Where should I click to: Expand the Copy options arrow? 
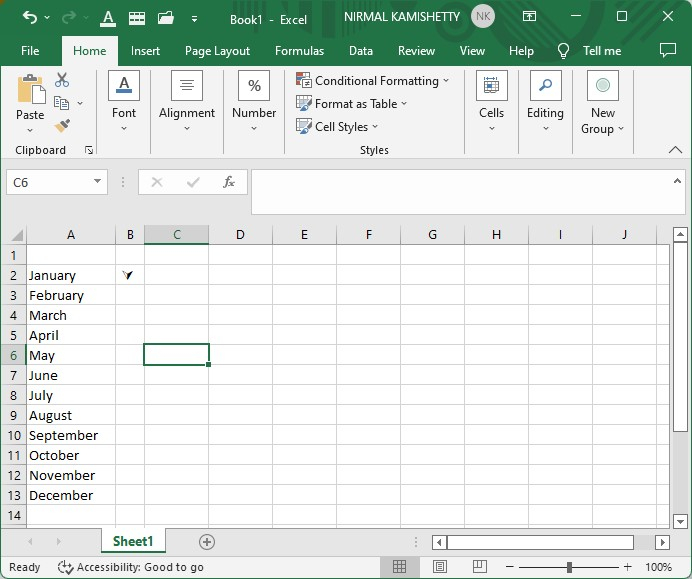point(80,103)
